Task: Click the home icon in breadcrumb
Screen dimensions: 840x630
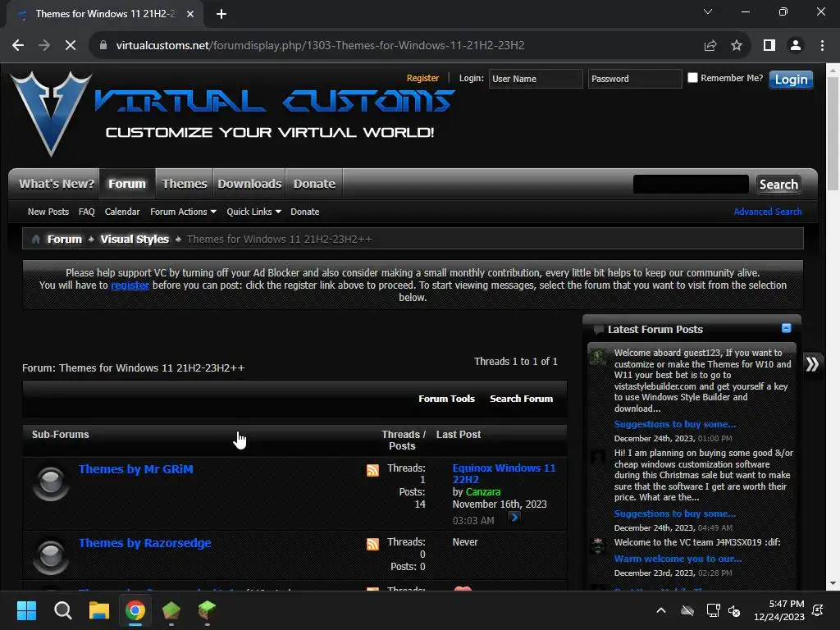Action: coord(36,239)
